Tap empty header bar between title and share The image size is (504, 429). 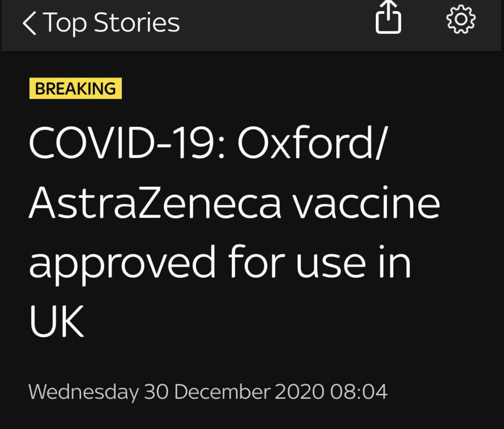278,22
